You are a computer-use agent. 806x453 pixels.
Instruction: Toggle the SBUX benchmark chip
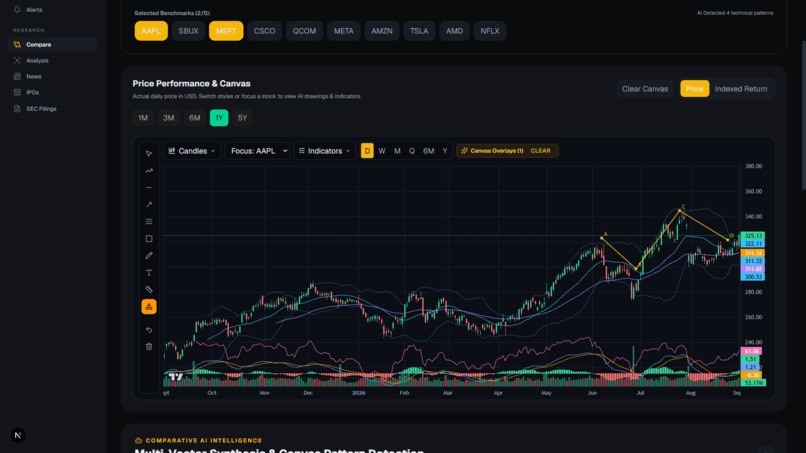(188, 31)
